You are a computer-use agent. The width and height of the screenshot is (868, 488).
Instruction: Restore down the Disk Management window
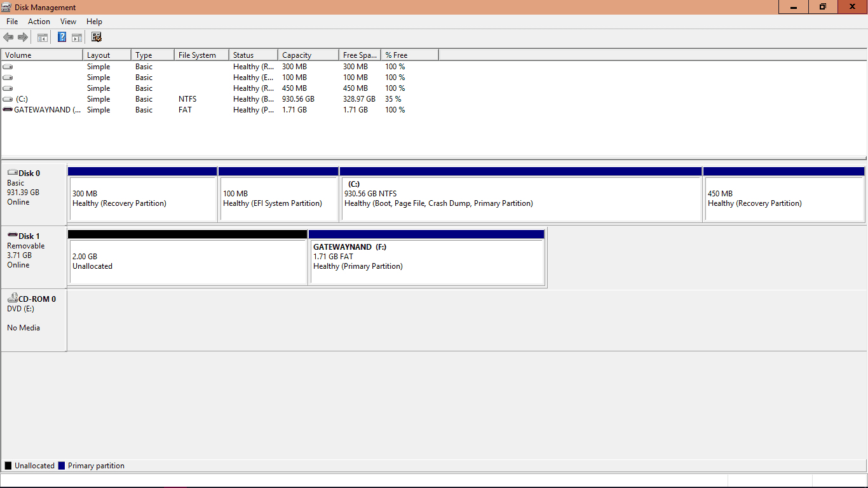tap(823, 6)
